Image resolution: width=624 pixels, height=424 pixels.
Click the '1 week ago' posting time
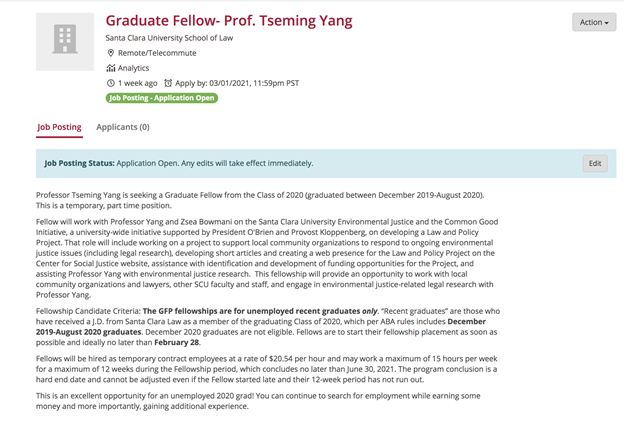(x=138, y=83)
